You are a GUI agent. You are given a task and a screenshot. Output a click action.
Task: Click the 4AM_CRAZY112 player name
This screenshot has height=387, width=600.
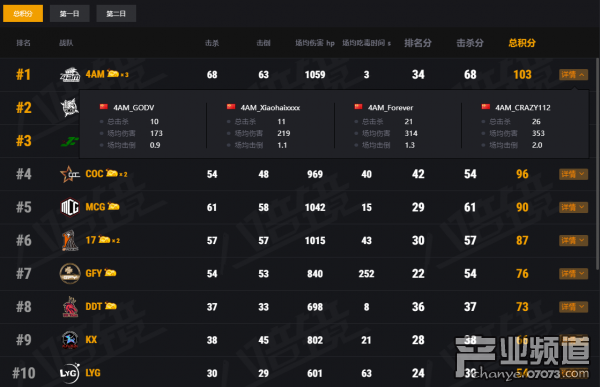coord(523,108)
